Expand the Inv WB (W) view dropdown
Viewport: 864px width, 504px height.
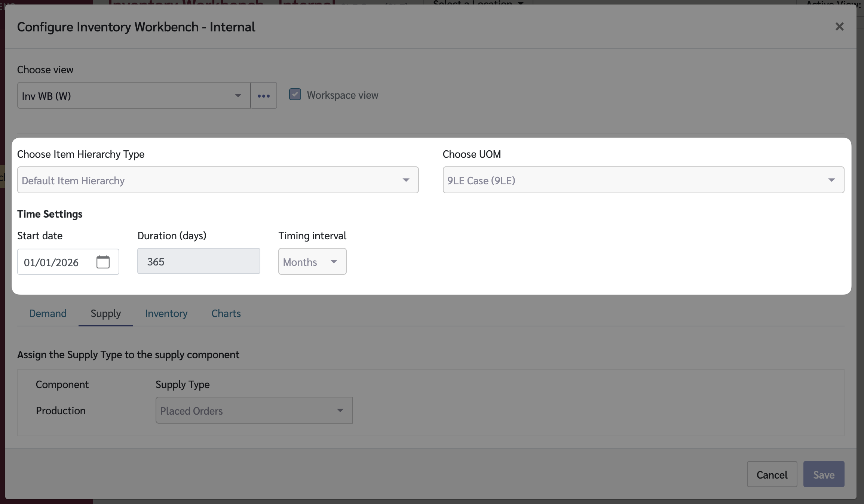point(134,96)
